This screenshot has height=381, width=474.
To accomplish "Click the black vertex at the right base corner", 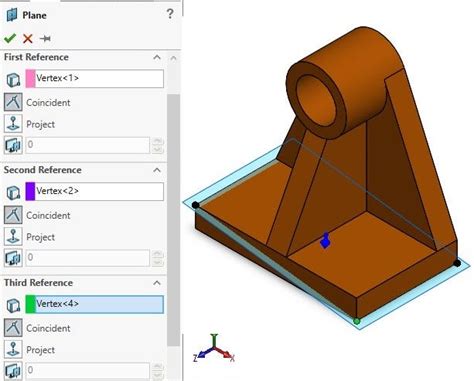I will point(457,263).
